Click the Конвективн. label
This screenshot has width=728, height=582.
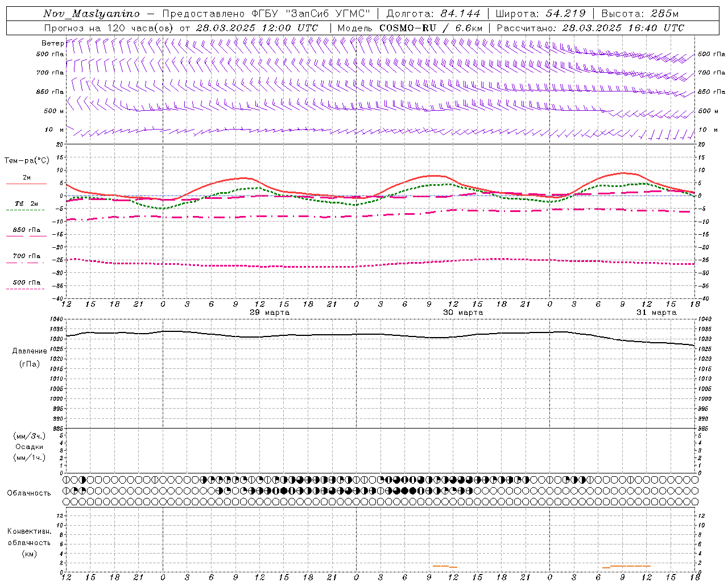coord(29,531)
